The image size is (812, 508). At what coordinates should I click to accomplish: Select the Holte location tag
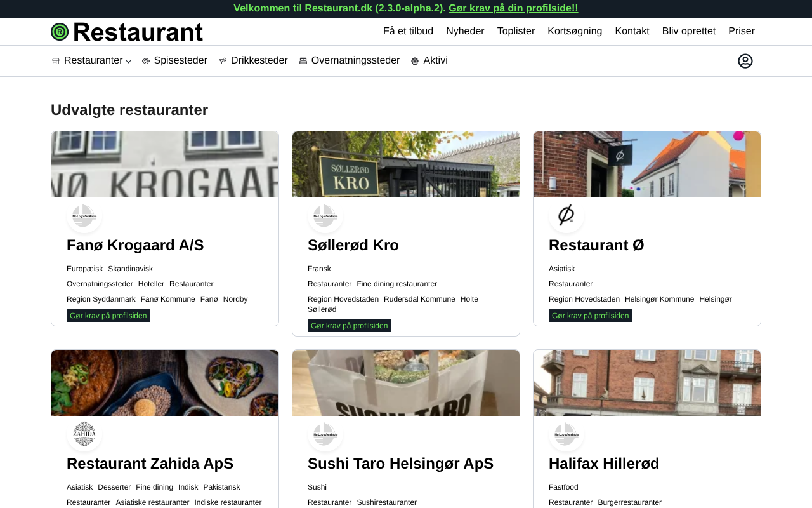coord(469,299)
